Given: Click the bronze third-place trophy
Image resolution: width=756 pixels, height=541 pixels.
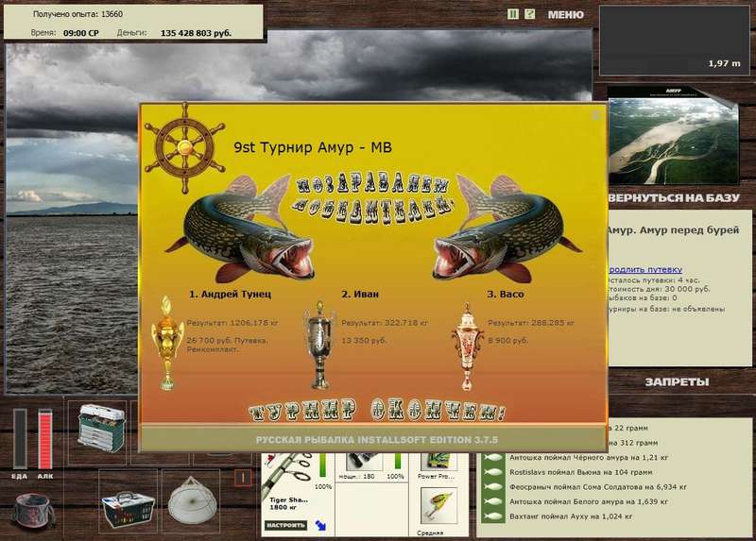Looking at the screenshot, I should tap(467, 347).
